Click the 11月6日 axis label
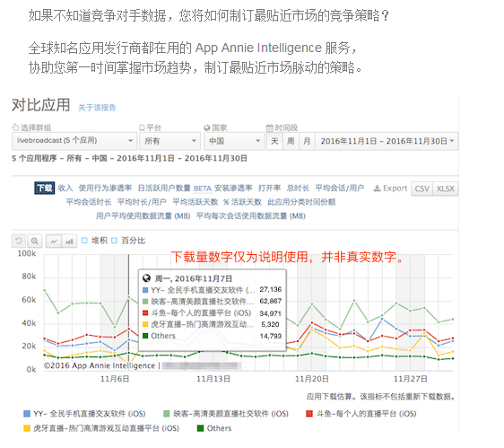 pyautogui.click(x=115, y=379)
